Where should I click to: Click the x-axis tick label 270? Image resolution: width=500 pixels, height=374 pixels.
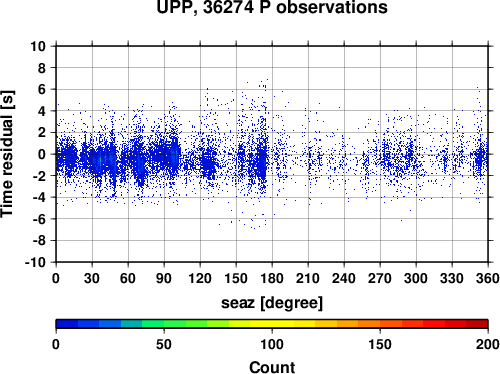pos(380,278)
